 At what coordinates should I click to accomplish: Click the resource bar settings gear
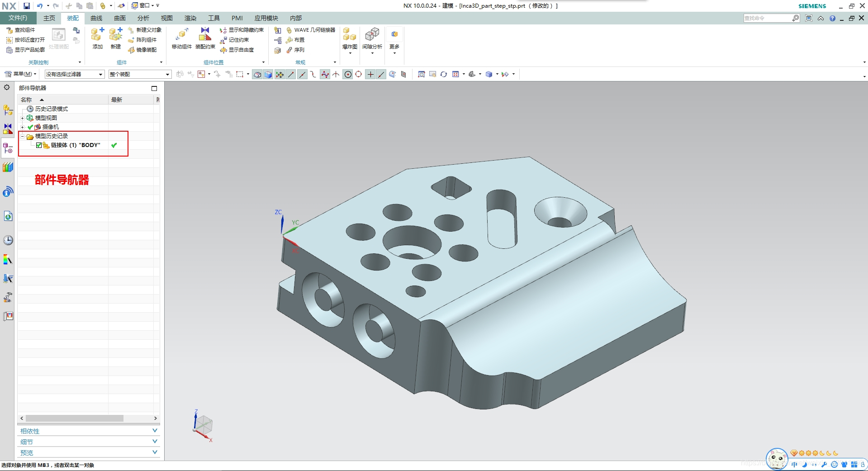7,87
